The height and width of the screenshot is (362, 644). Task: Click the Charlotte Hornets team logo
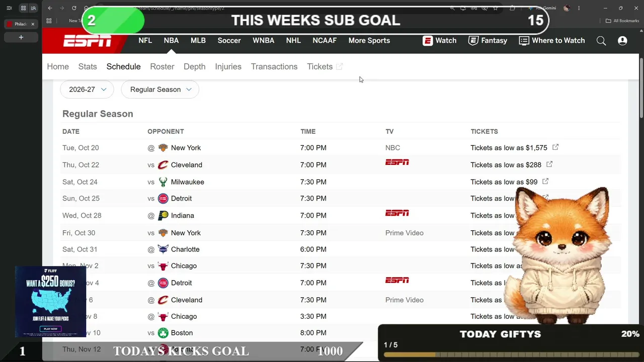(163, 249)
